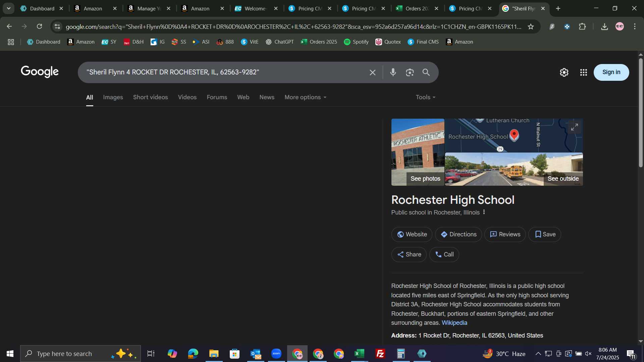This screenshot has width=644, height=362.
Task: Open Google quick settings gear
Action: click(x=564, y=72)
